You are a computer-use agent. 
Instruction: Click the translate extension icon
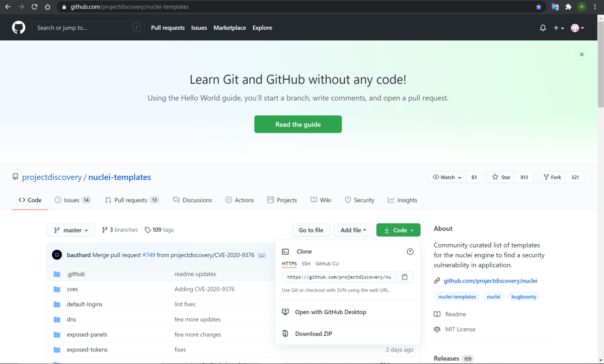click(555, 7)
